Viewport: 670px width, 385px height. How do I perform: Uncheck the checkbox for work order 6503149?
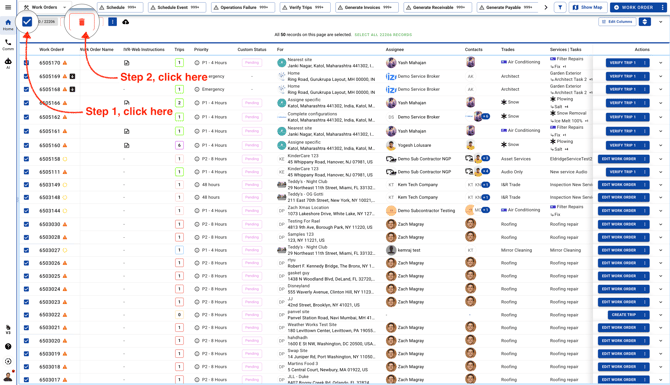[26, 185]
